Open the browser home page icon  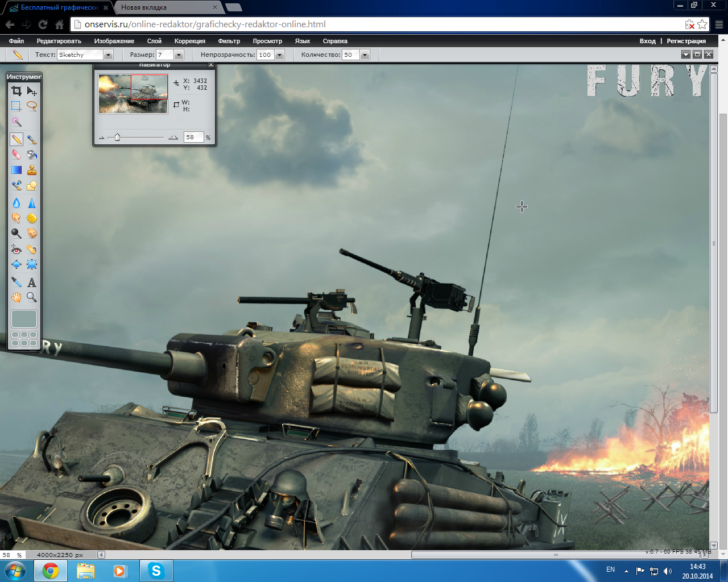[x=59, y=24]
